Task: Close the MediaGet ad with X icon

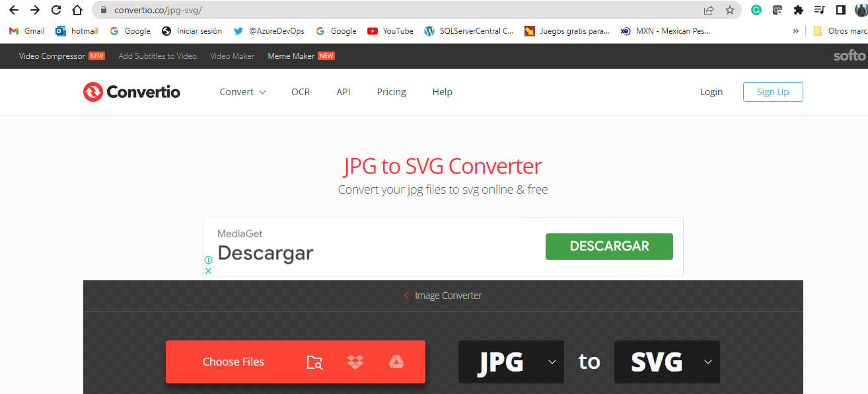Action: pyautogui.click(x=208, y=270)
